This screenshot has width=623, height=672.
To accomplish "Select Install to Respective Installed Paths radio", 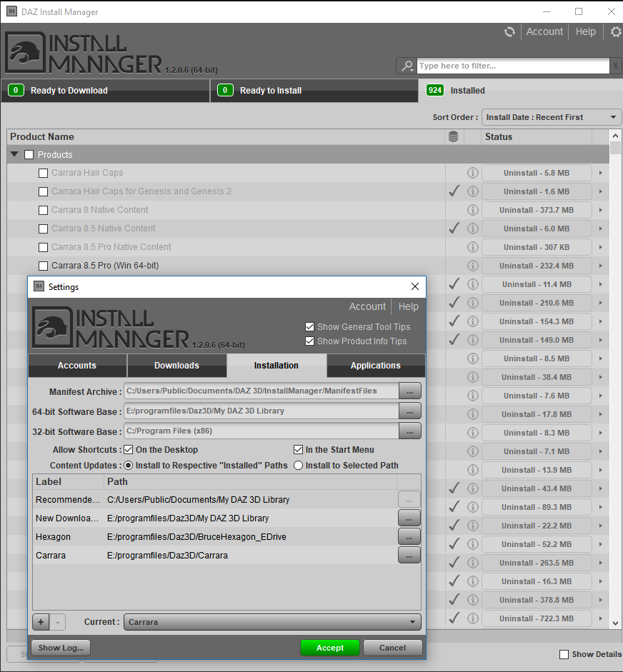I will 128,466.
